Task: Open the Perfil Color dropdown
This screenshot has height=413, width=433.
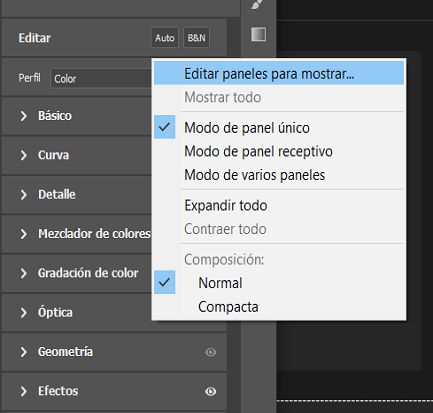Action: pyautogui.click(x=101, y=79)
